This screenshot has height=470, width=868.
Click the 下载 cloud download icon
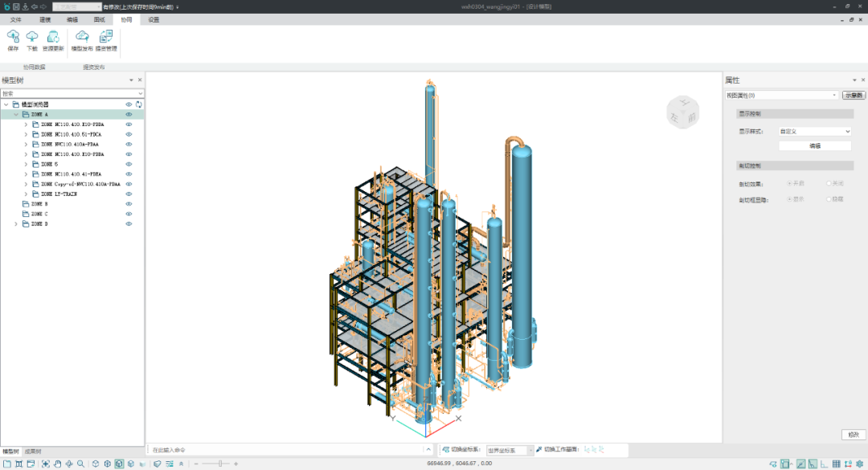[x=32, y=36]
